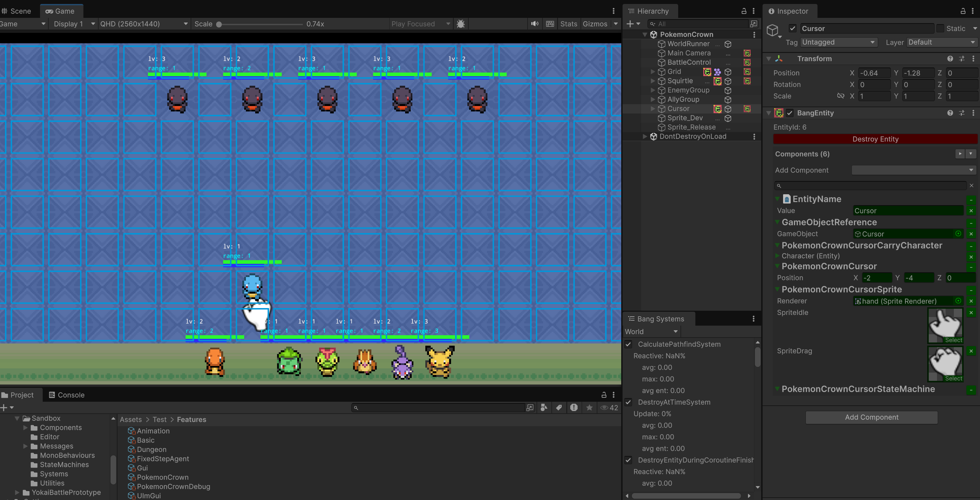Viewport: 980px width, 500px height.
Task: Click the keyboard shortcuts icon in Game toolbar
Action: [550, 24]
